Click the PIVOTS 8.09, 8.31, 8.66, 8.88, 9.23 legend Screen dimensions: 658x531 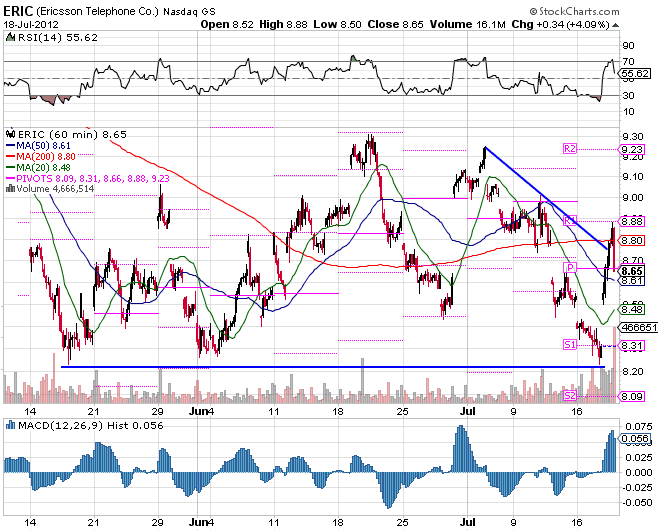pos(93,178)
